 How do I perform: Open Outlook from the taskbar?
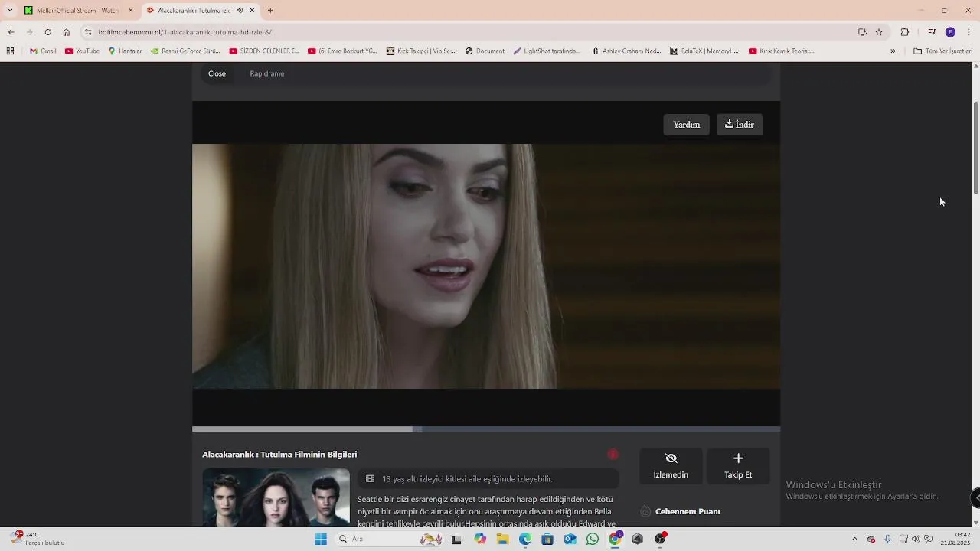570,539
